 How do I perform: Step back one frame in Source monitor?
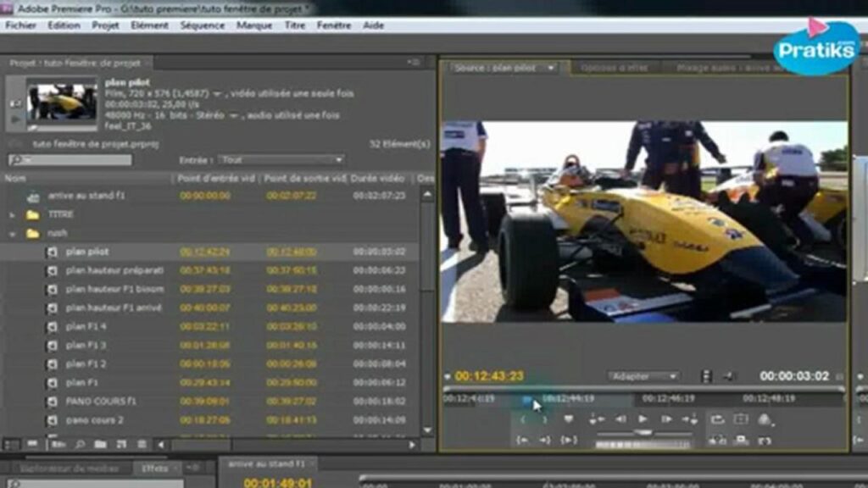620,419
